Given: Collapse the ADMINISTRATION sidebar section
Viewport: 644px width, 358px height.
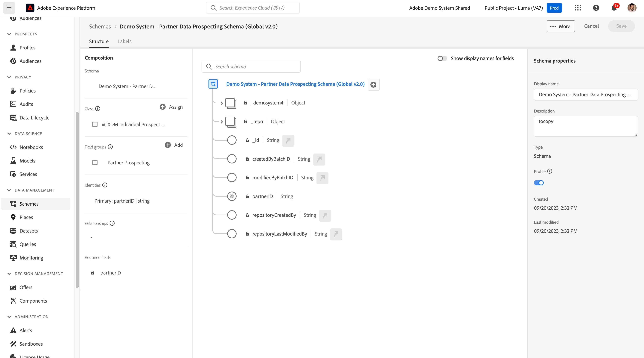Looking at the screenshot, I should pos(9,317).
